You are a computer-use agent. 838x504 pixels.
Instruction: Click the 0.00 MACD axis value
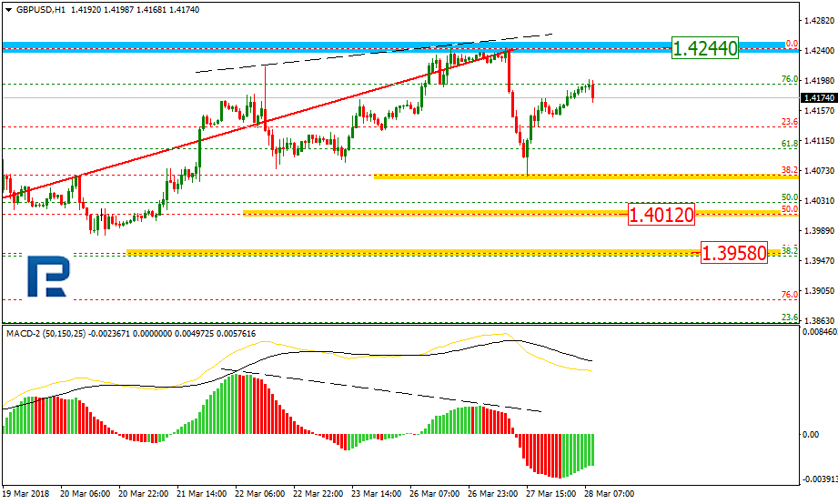[x=811, y=434]
